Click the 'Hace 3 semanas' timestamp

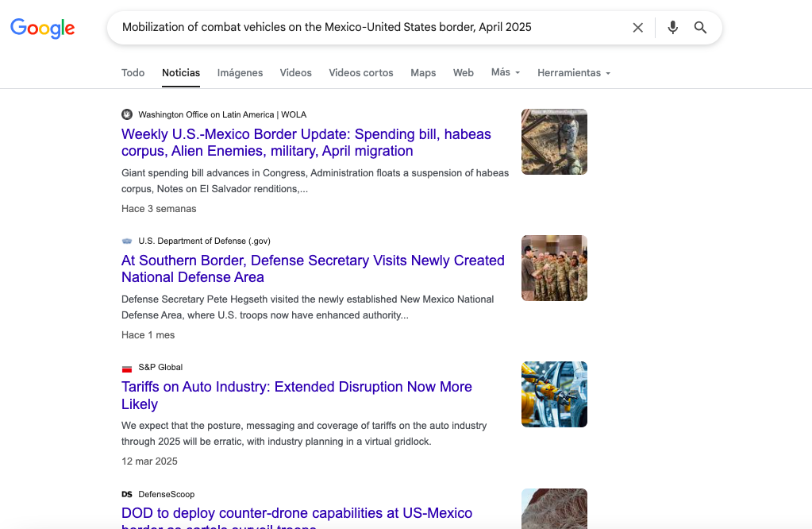pos(159,209)
